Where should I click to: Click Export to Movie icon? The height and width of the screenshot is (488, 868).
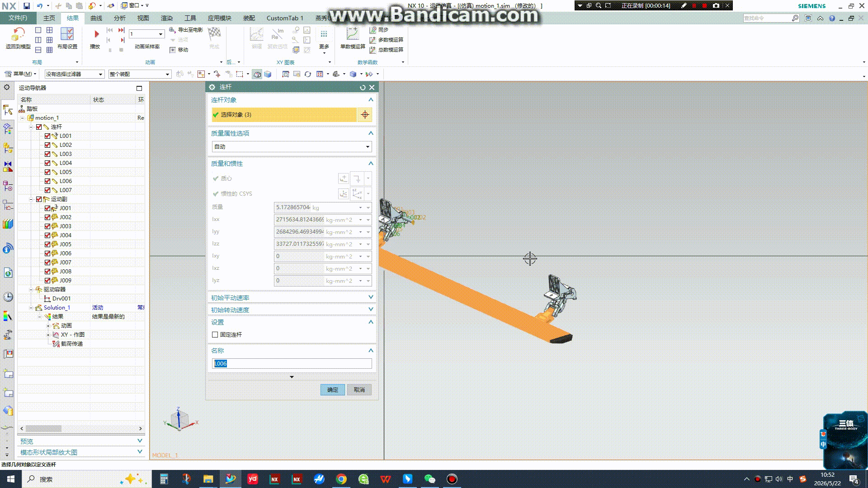pyautogui.click(x=172, y=30)
